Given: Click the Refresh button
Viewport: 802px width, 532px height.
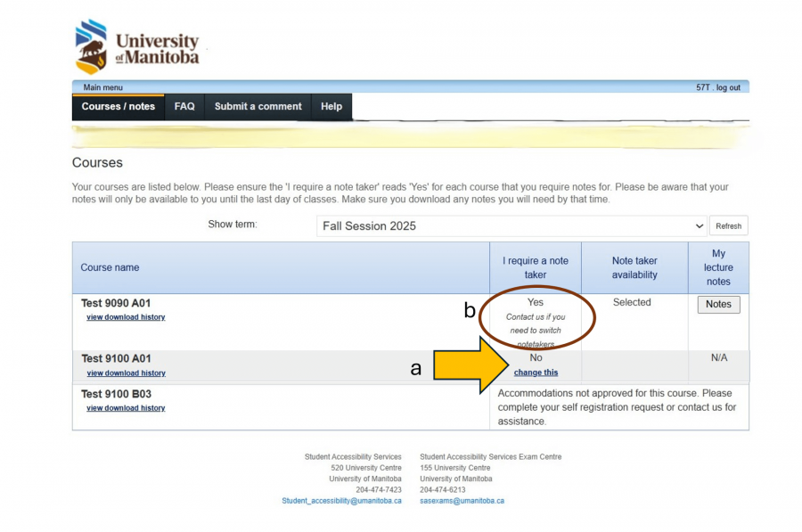Looking at the screenshot, I should [x=728, y=225].
